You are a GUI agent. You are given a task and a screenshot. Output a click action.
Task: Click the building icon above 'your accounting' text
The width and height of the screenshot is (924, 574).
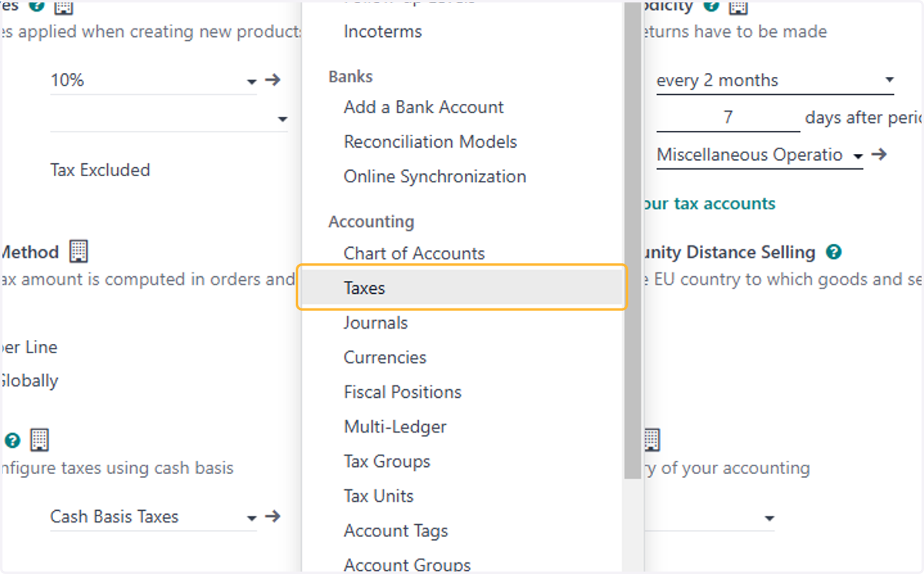pos(651,440)
